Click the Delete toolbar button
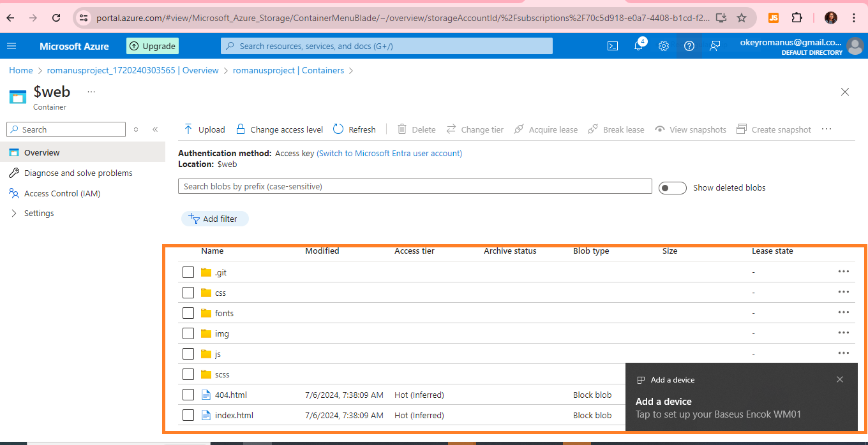 point(416,129)
